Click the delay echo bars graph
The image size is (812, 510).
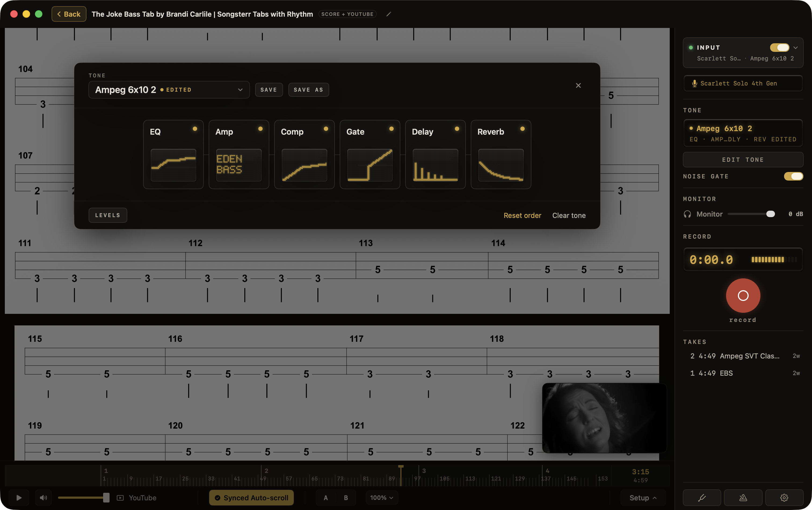[x=436, y=165]
